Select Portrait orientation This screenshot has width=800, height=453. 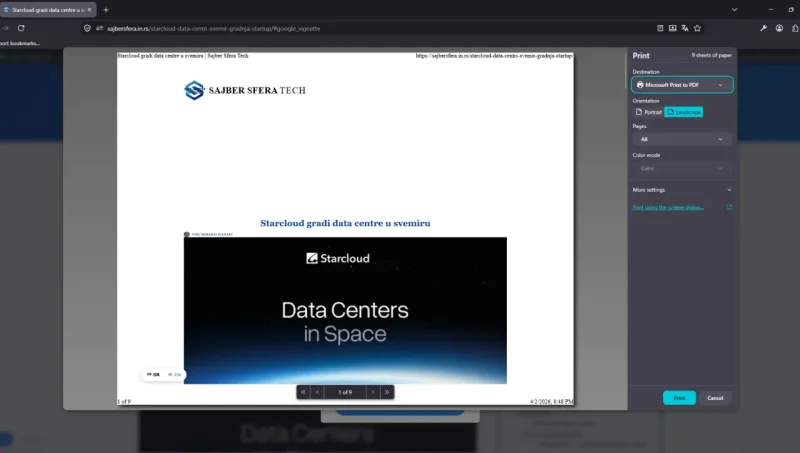(x=648, y=112)
